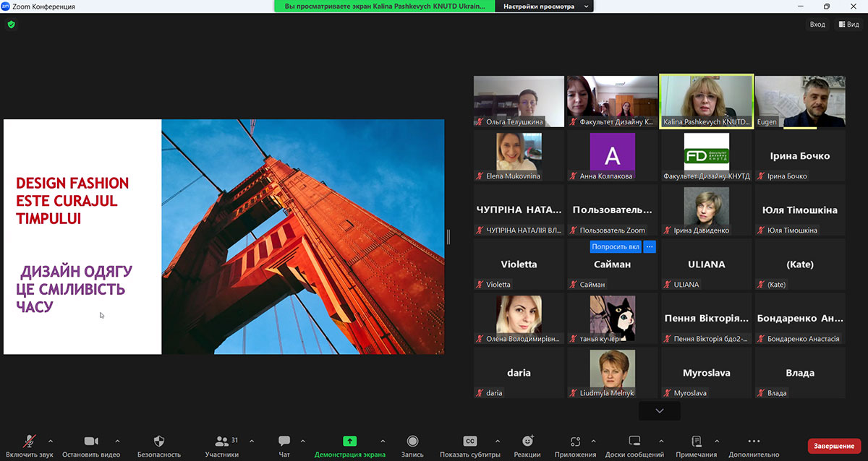Open Reactions (Реакции) emoji icon

click(x=527, y=441)
